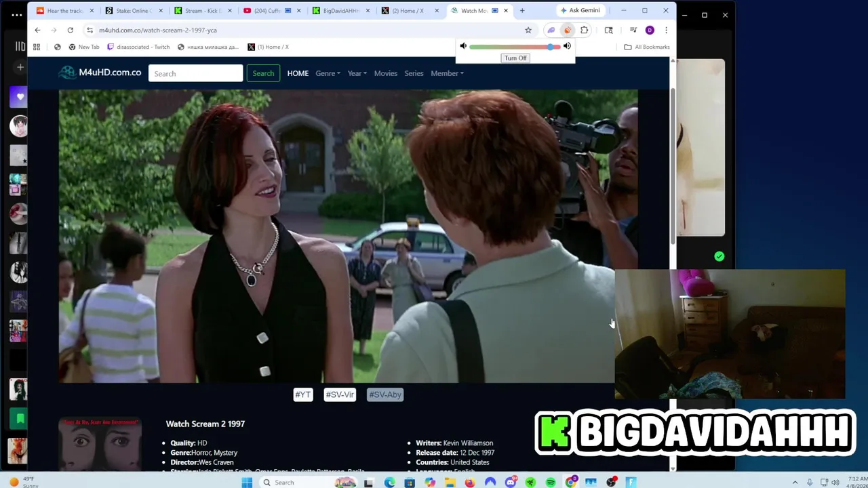Open Spotify from the taskbar
Viewport: 868px width, 488px height.
tap(551, 483)
